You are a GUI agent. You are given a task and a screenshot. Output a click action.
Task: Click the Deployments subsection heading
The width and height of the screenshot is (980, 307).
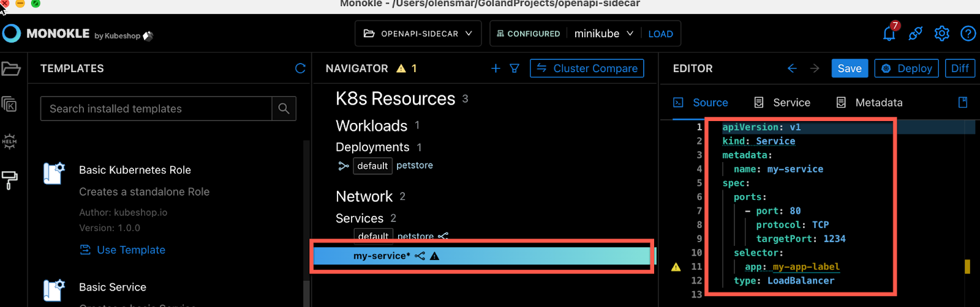click(372, 147)
